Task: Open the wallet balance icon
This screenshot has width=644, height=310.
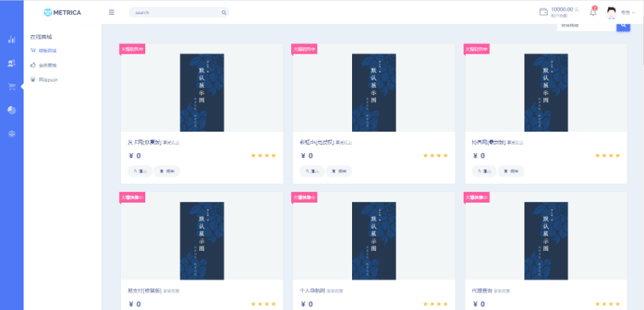Action: pyautogui.click(x=543, y=12)
